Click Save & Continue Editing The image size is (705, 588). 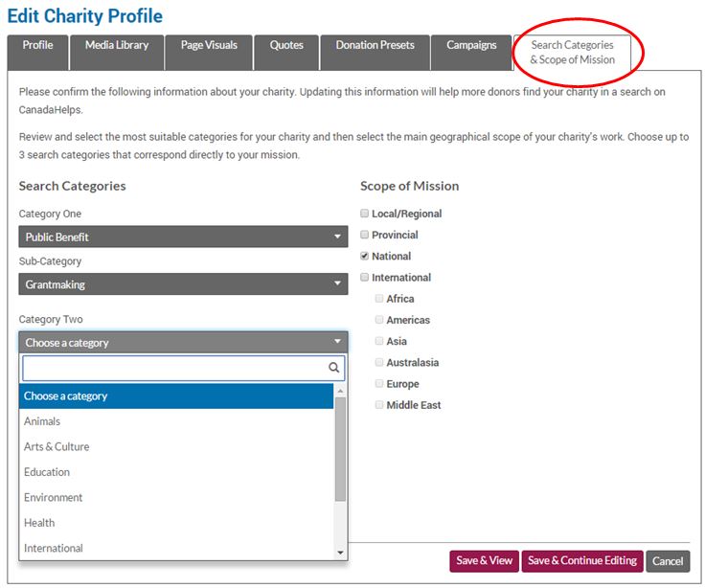[x=581, y=561]
